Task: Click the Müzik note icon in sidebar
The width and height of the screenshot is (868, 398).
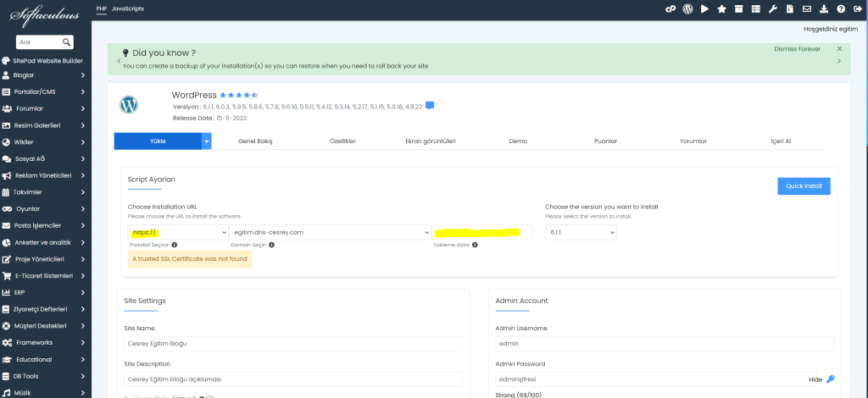Action: click(x=6, y=393)
